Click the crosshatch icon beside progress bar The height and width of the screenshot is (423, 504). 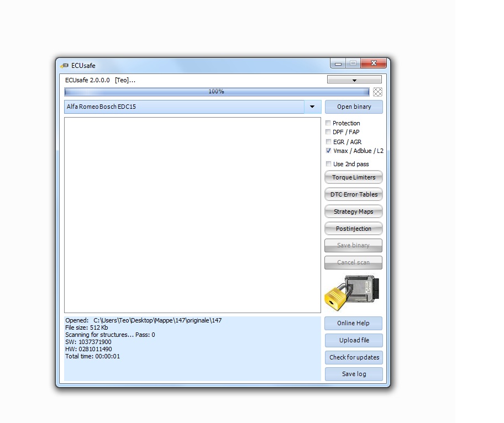pyautogui.click(x=377, y=92)
